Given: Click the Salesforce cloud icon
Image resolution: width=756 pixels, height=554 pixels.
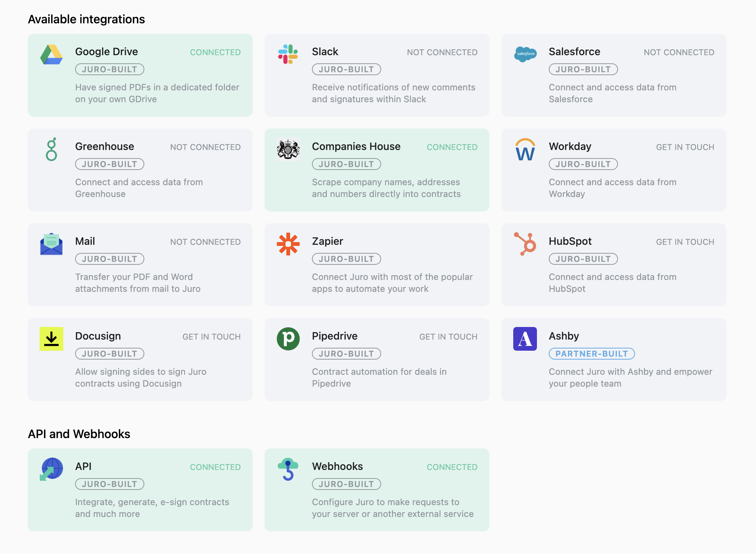Looking at the screenshot, I should click(x=525, y=54).
